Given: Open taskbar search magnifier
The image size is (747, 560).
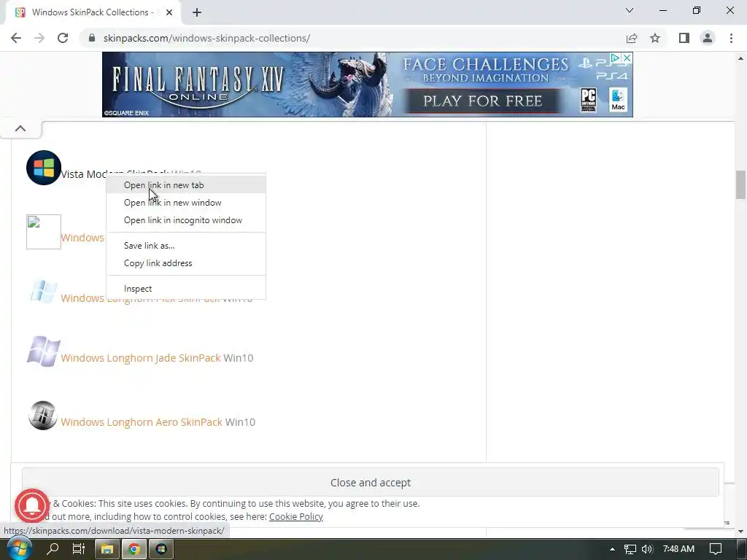Looking at the screenshot, I should (53, 549).
